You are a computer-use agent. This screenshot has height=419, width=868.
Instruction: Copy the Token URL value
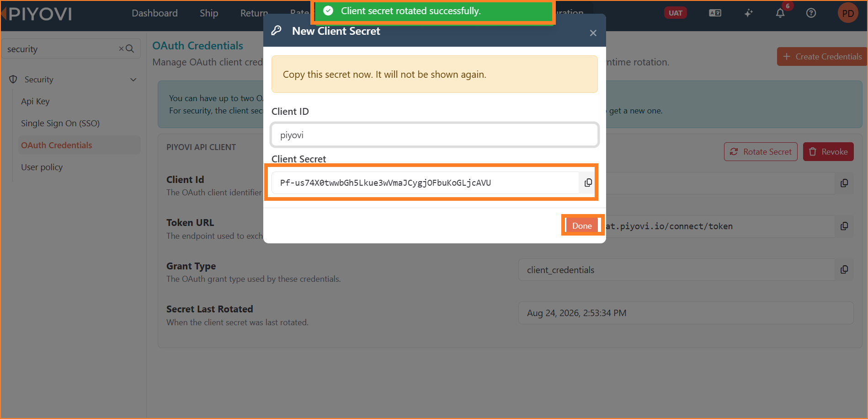(x=844, y=226)
